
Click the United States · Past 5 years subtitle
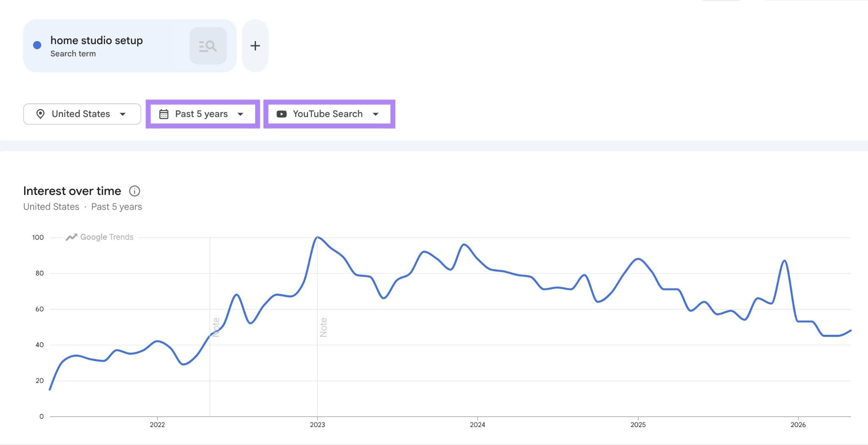(83, 207)
